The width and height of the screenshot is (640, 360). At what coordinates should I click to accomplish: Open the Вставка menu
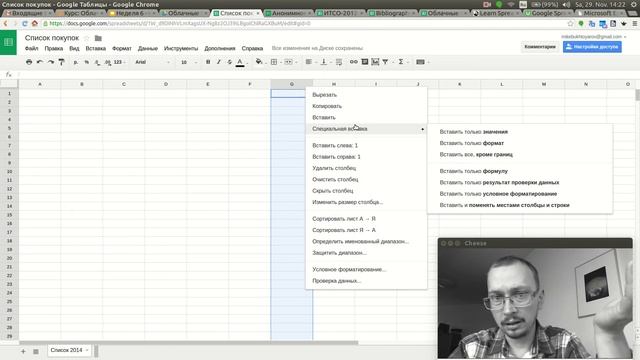coord(96,48)
